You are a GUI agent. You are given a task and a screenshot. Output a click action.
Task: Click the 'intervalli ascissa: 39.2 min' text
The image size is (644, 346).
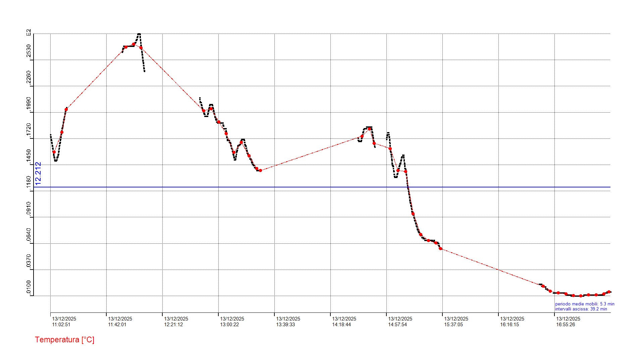(581, 309)
